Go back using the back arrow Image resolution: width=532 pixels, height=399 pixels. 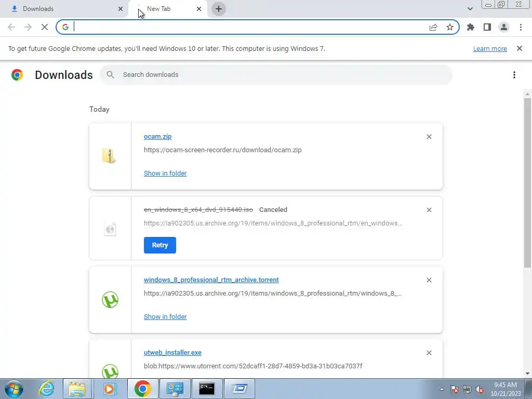(x=11, y=27)
